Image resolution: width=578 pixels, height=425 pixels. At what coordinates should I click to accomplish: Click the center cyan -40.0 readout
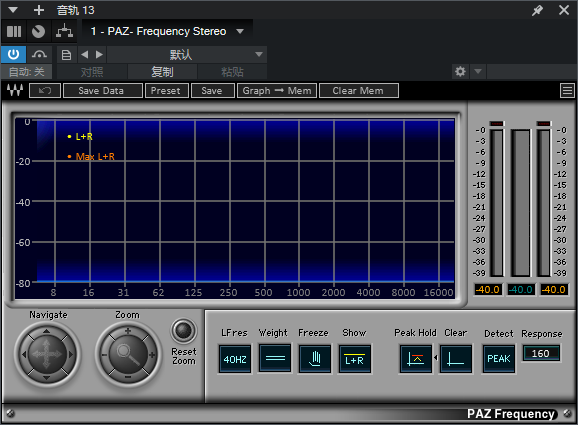coord(521,290)
